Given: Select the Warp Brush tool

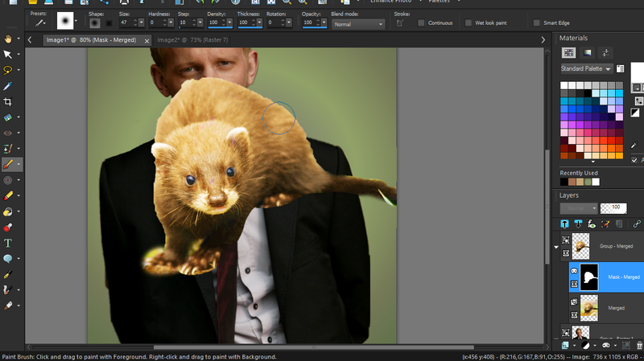Looking at the screenshot, I should (8, 290).
